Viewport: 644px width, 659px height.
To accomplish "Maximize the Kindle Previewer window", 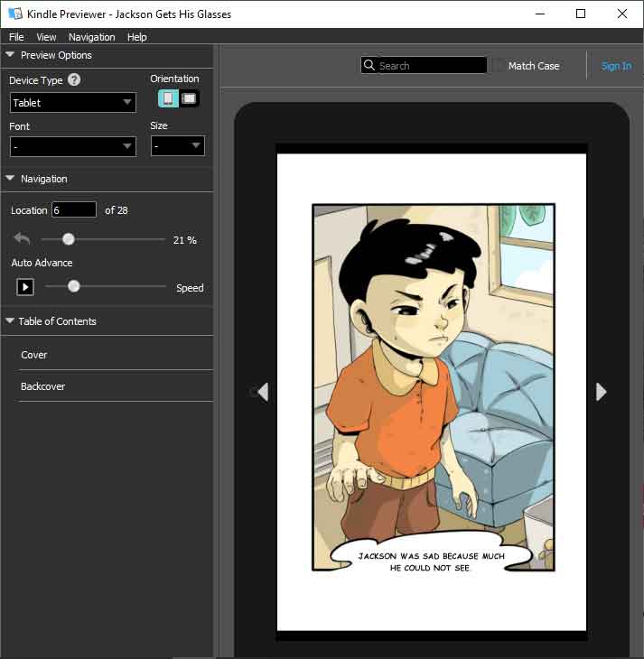I will tap(581, 14).
